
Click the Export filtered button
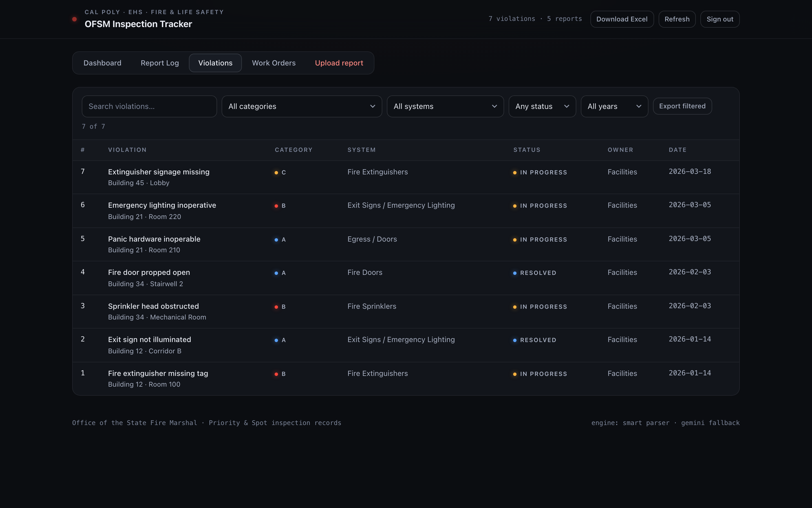[682, 106]
